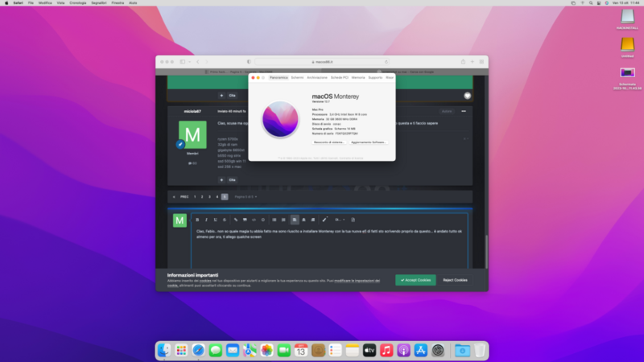This screenshot has height=362, width=644.
Task: Open the Safari sidebar dropdown arrow
Action: [190, 62]
